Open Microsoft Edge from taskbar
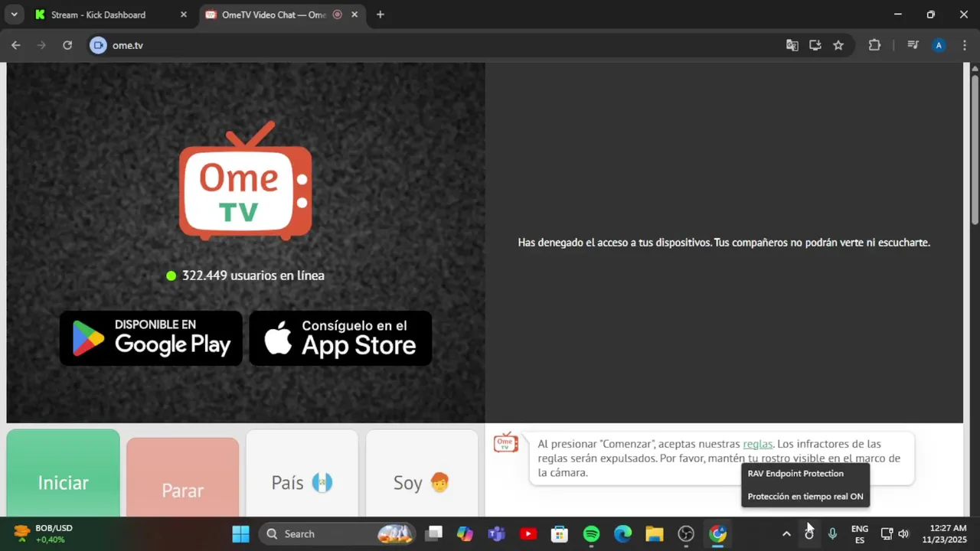Screen dimensions: 980x551 [x=622, y=534]
